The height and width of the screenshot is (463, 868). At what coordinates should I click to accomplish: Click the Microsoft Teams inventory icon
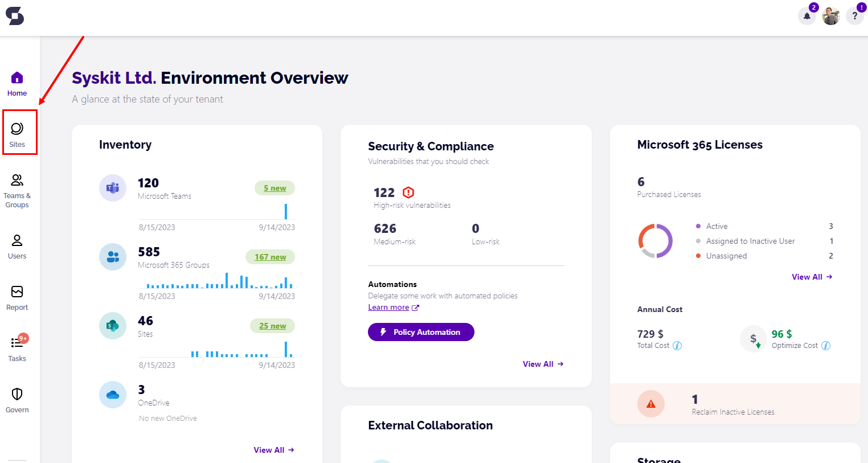pos(113,188)
